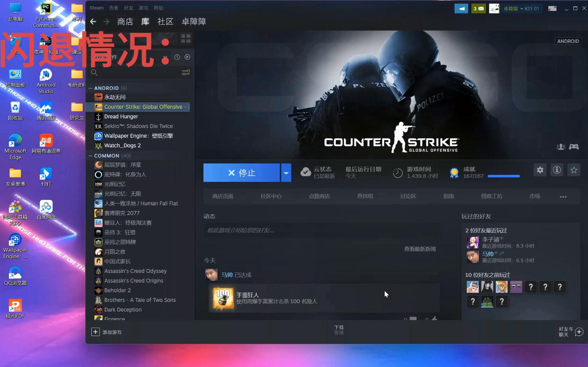Viewport: 588px width, 367px height.
Task: Click friends-playing icon on banner
Action: [x=560, y=147]
